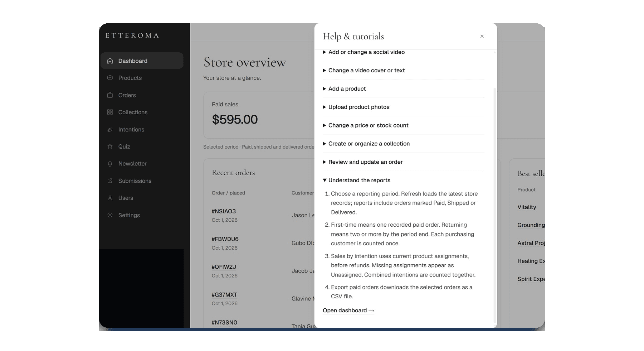Click the Intentions leaf icon

pos(110,130)
